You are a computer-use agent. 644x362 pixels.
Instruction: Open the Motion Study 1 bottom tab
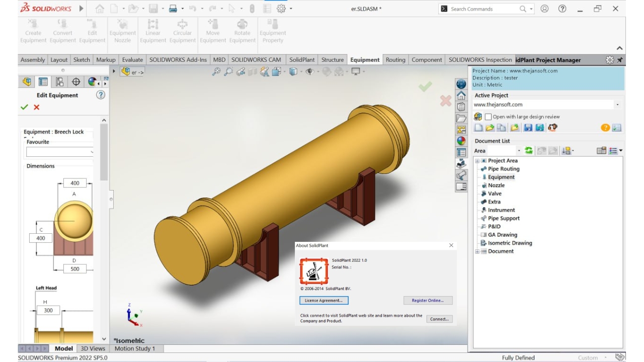[x=135, y=348]
